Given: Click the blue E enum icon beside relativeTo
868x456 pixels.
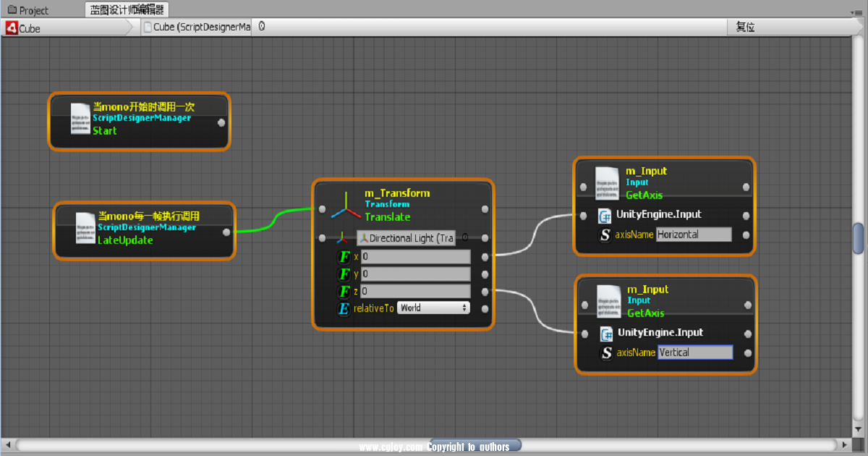Looking at the screenshot, I should [x=344, y=307].
